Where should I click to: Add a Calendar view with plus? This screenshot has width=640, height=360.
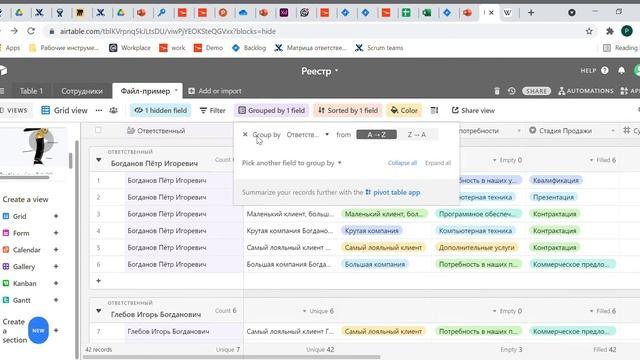click(56, 249)
